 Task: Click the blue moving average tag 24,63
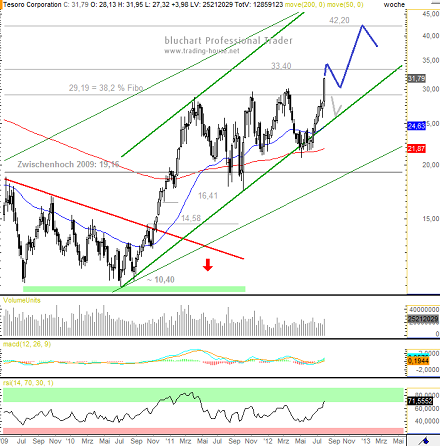pos(416,126)
